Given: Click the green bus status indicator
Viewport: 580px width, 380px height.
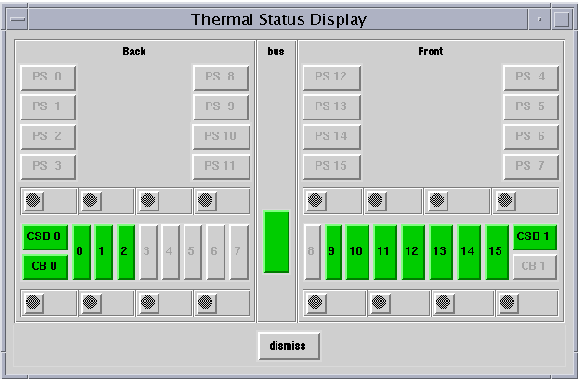Looking at the screenshot, I should pyautogui.click(x=276, y=242).
